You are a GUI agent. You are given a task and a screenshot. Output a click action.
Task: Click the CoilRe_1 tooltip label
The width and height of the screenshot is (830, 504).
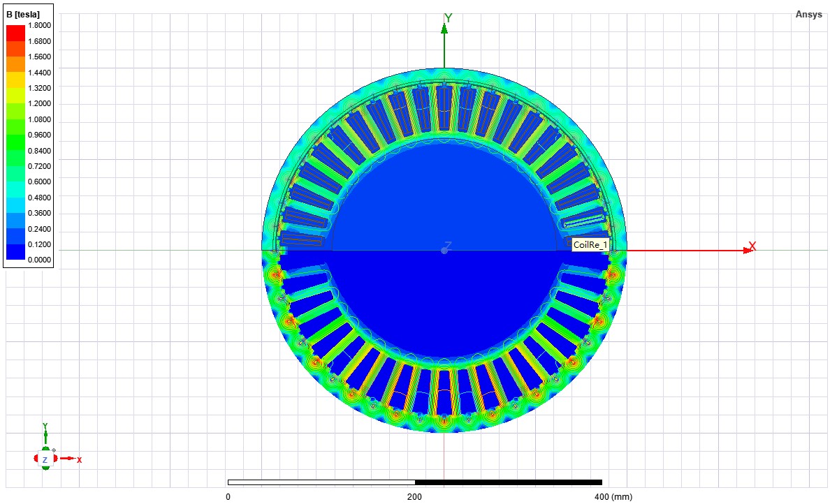pyautogui.click(x=590, y=245)
